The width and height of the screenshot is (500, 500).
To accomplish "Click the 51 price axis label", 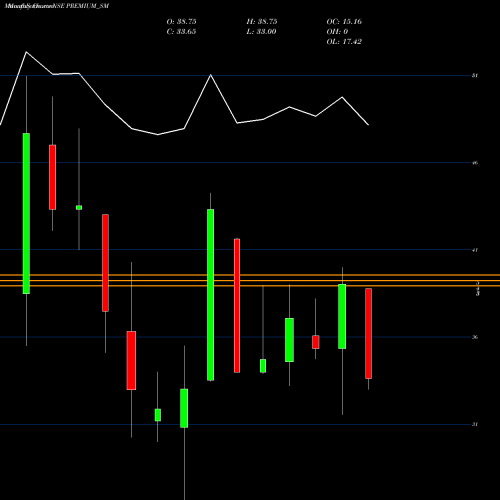I will coord(475,76).
